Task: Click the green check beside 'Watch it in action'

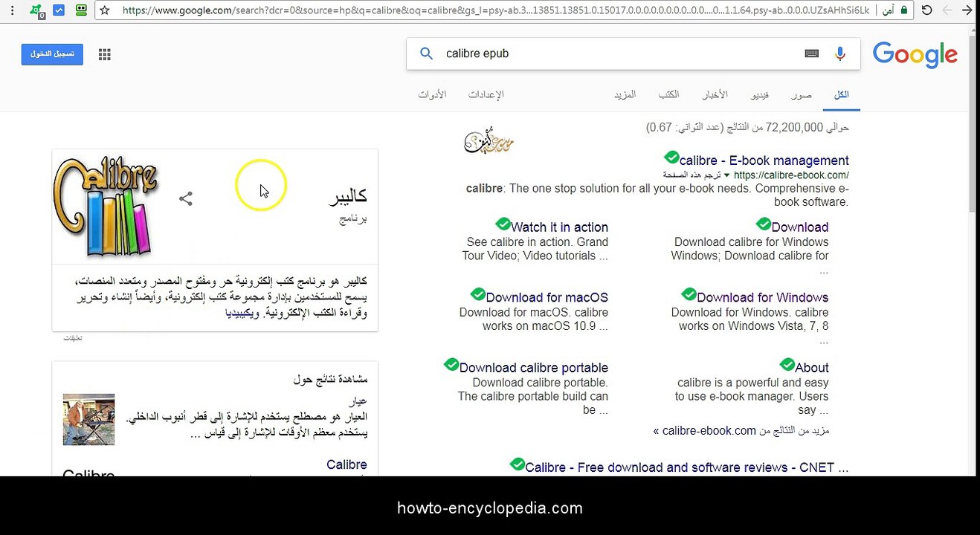Action: [503, 224]
